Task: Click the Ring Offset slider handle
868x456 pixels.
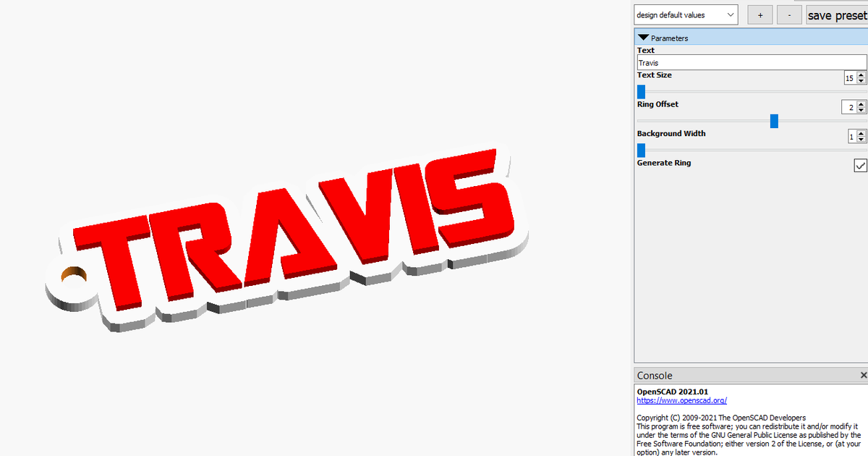Action: point(774,121)
